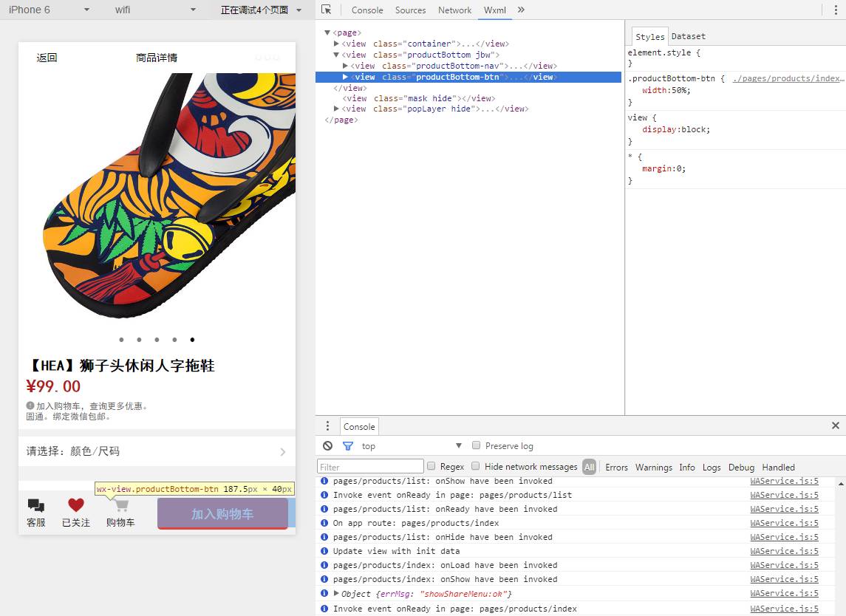Filter console by Handled
The width and height of the screenshot is (846, 616).
pyautogui.click(x=778, y=467)
